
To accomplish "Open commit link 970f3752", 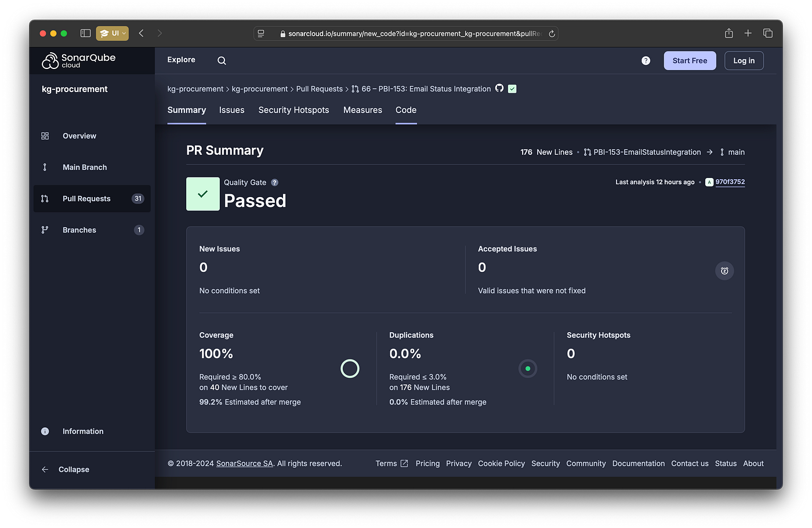I will 730,182.
